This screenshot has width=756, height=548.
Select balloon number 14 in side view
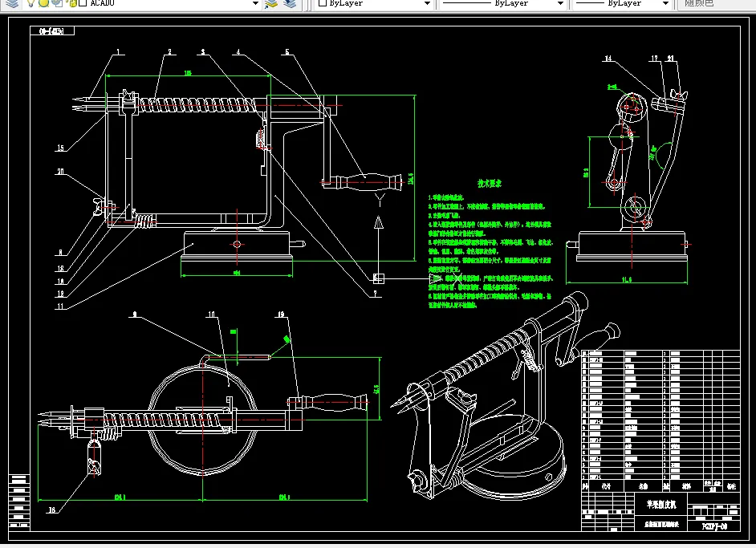pos(608,59)
